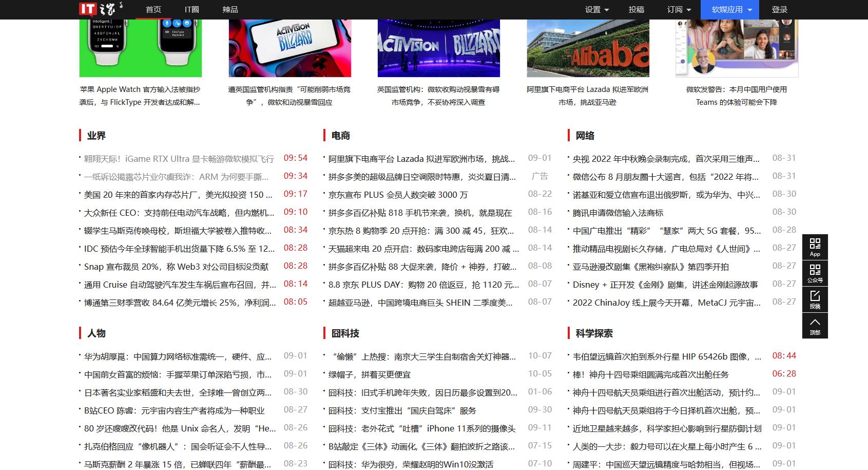The height and width of the screenshot is (470, 868).
Task: Open article 辍学生马斯克传唤母校
Action: point(178,231)
